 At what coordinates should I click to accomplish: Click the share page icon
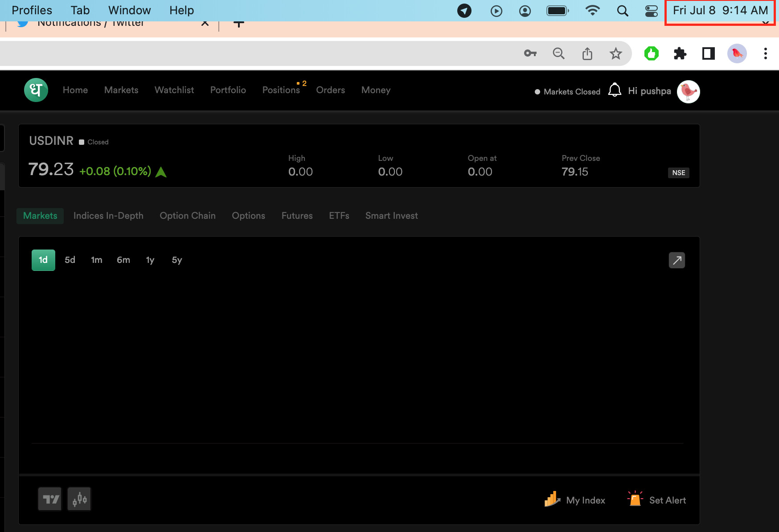pyautogui.click(x=587, y=54)
